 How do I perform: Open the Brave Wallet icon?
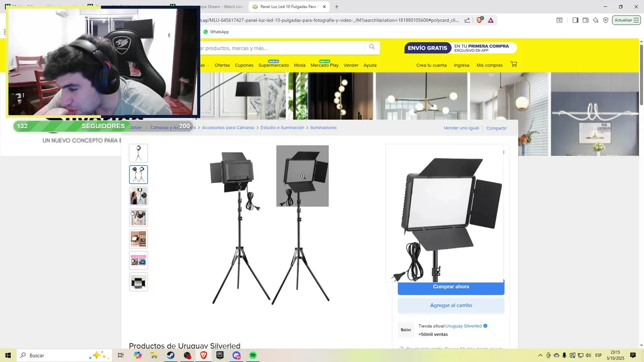586,20
